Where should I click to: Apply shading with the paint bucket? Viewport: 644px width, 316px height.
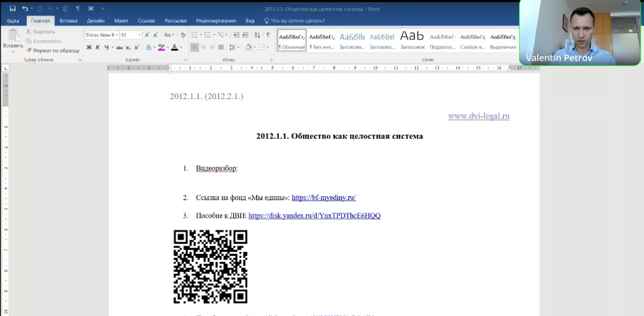point(248,48)
